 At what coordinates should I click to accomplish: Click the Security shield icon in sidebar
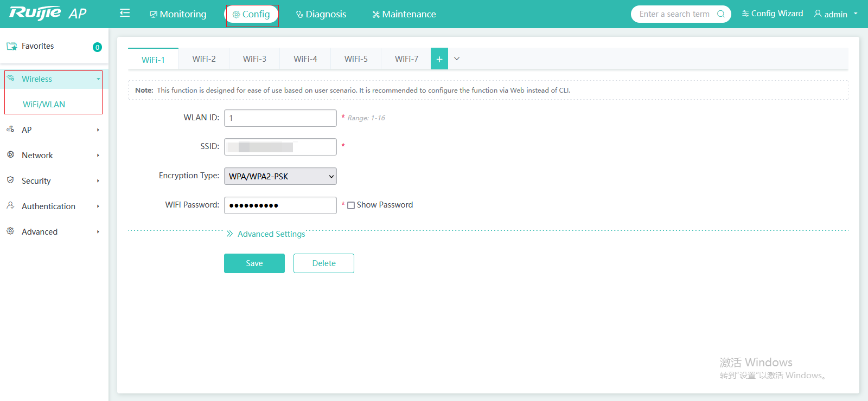pos(10,180)
